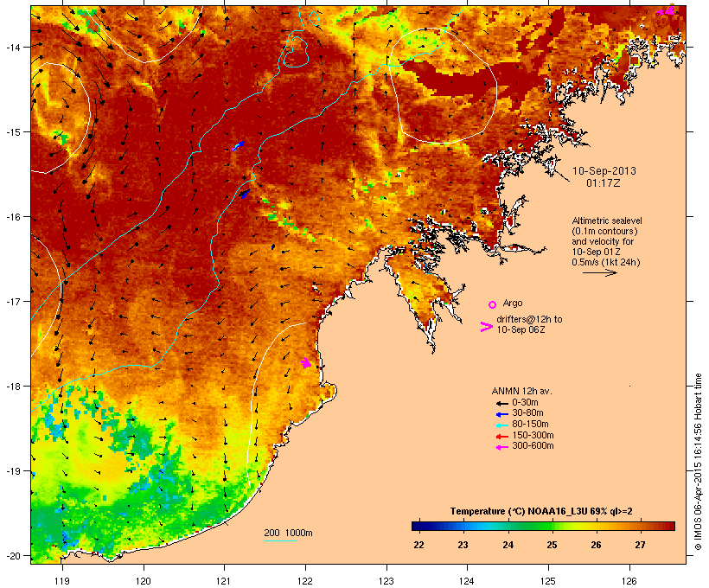Image resolution: width=709 pixels, height=588 pixels.
Task: Click the blue ANMN current arrow near 15.2S
Action: pyautogui.click(x=239, y=145)
